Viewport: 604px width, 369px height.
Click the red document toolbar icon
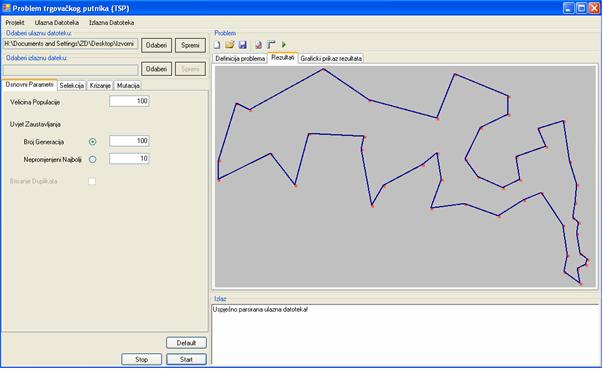click(258, 45)
